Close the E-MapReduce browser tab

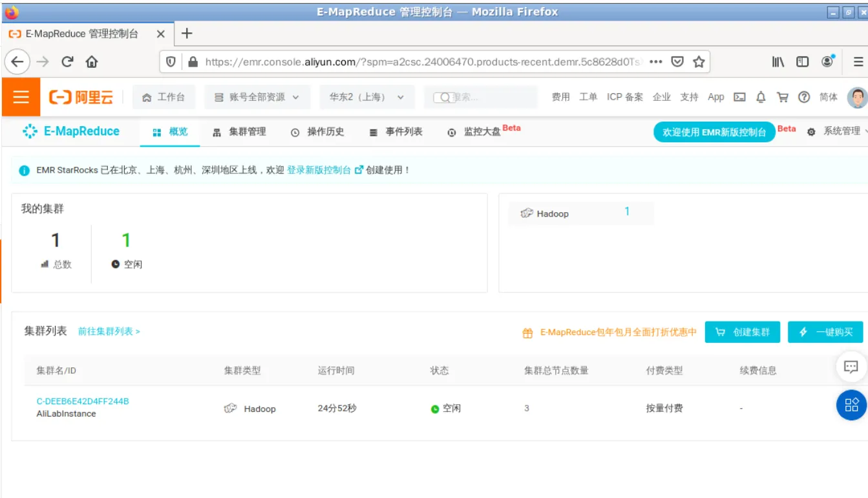pos(161,34)
